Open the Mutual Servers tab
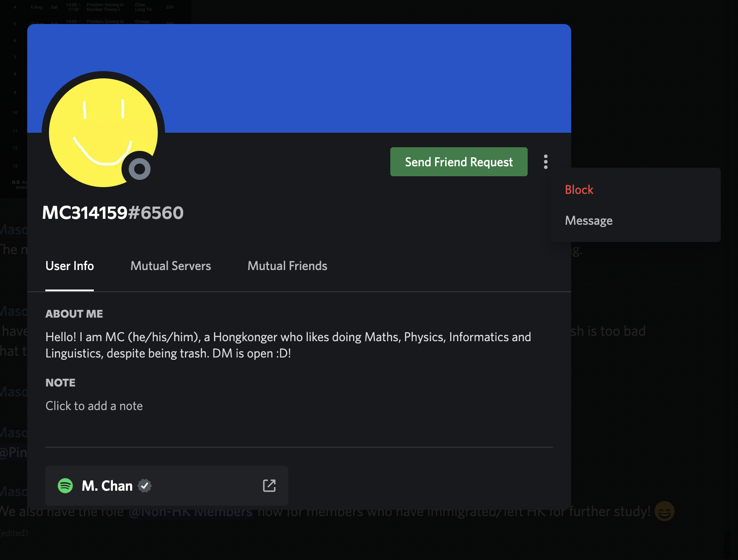Screen dimensions: 738x560 point(170,266)
